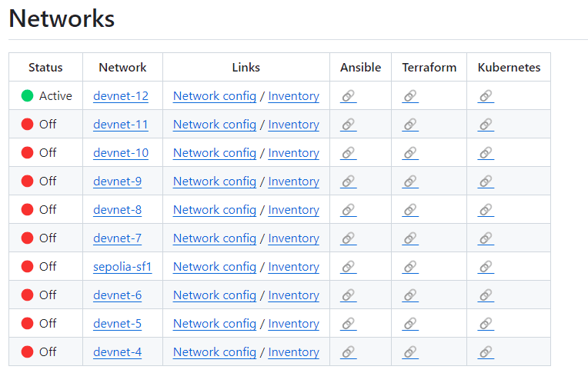Click the Kubernetes link icon for devnet-5
The width and height of the screenshot is (588, 383).
(486, 324)
